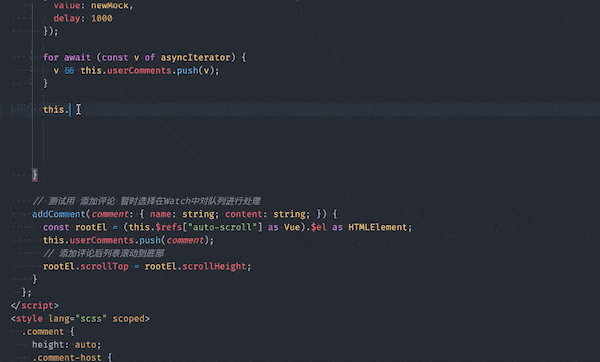Click 'name: string' parameter type
This screenshot has width=600, height=362.
(x=182, y=214)
